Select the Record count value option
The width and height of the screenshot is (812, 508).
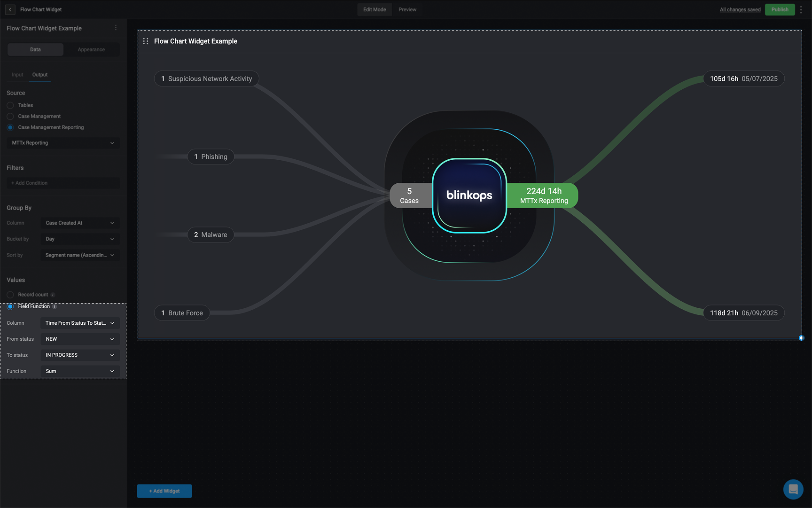[10, 295]
